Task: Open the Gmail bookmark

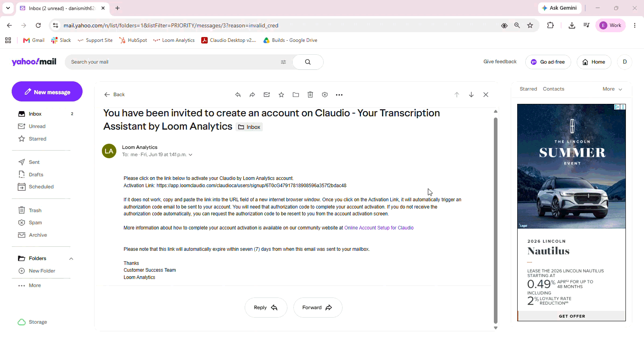Action: pyautogui.click(x=34, y=40)
